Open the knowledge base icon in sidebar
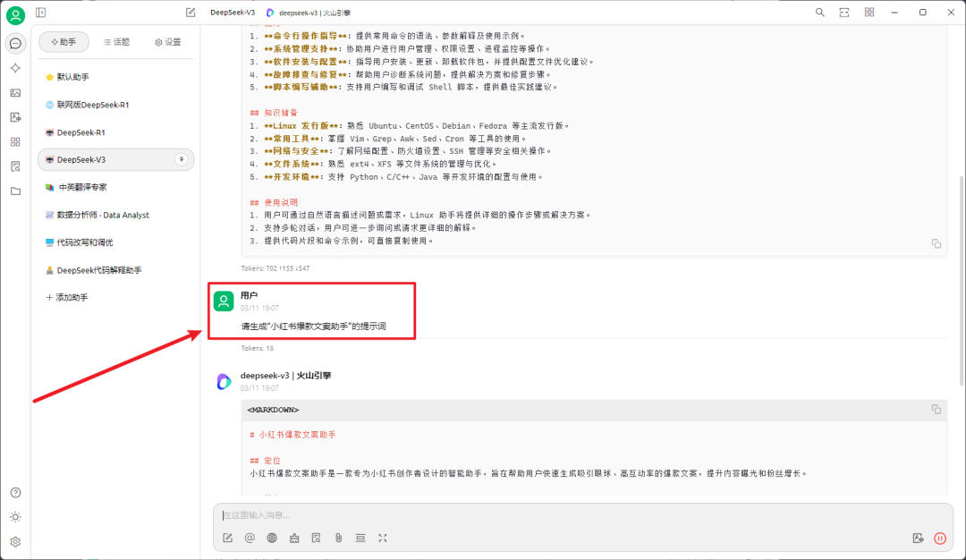 (15, 166)
